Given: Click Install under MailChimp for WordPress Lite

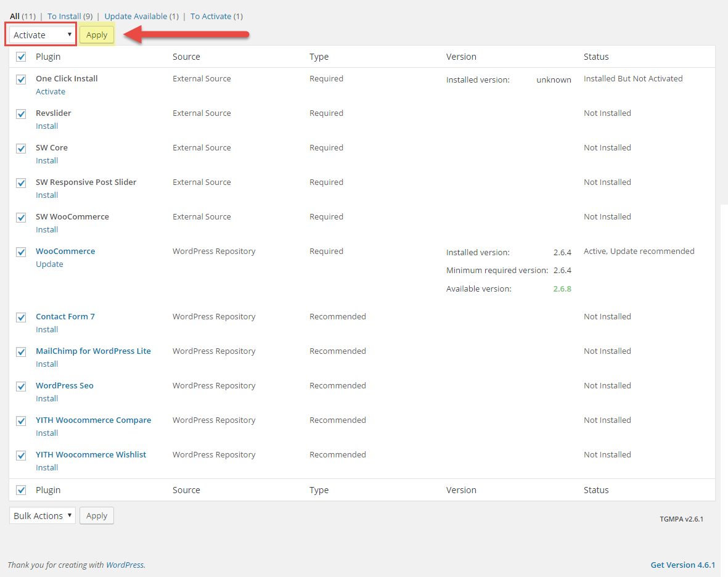Looking at the screenshot, I should (47, 364).
